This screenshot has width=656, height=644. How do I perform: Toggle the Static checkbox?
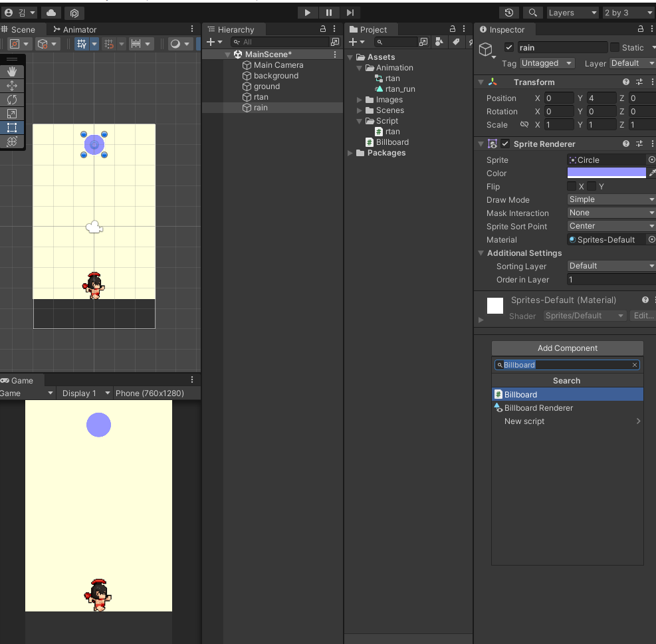(615, 47)
